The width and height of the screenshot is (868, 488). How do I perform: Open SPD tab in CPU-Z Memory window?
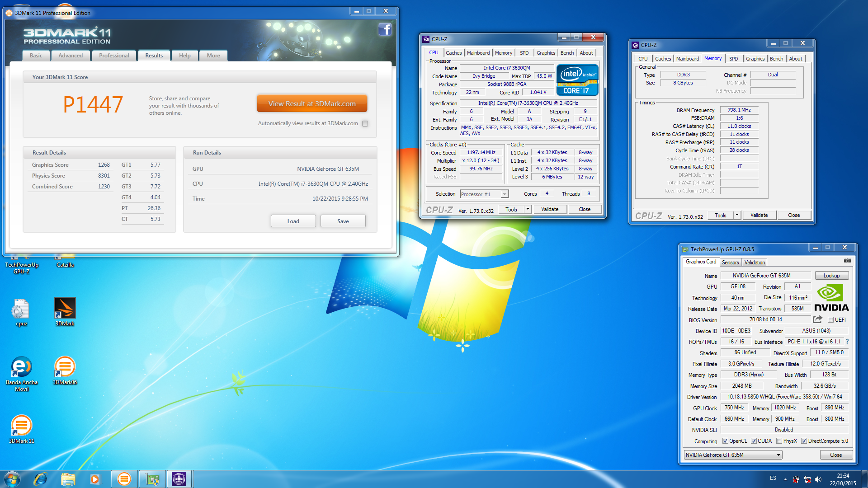733,59
